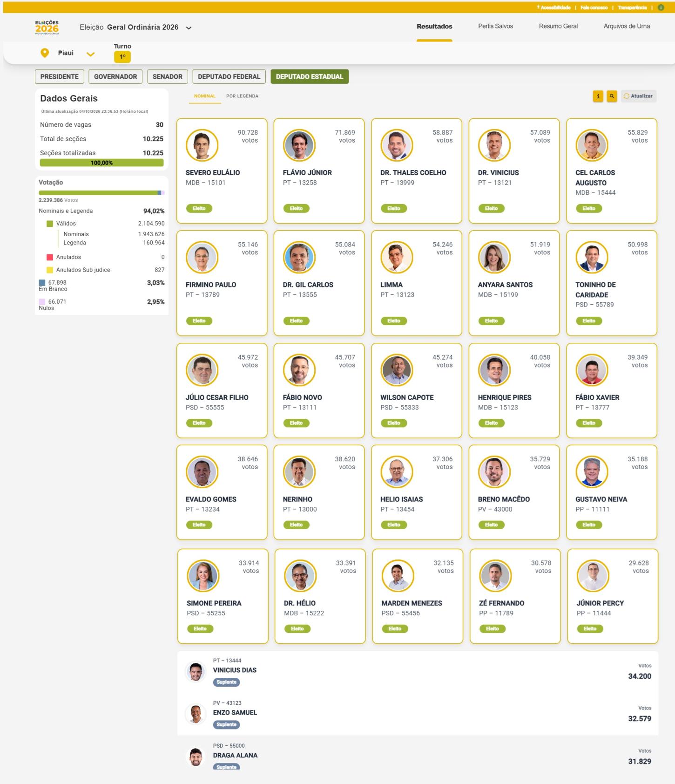
Task: Click the yellow info icon button
Action: (x=598, y=96)
